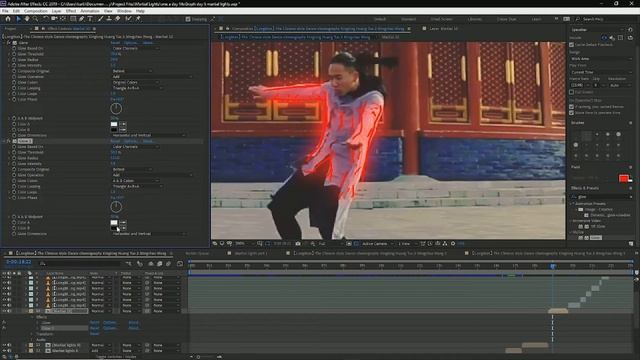
Task: Hide the bottom Martial lights 8 layer eye
Action: click(4, 351)
